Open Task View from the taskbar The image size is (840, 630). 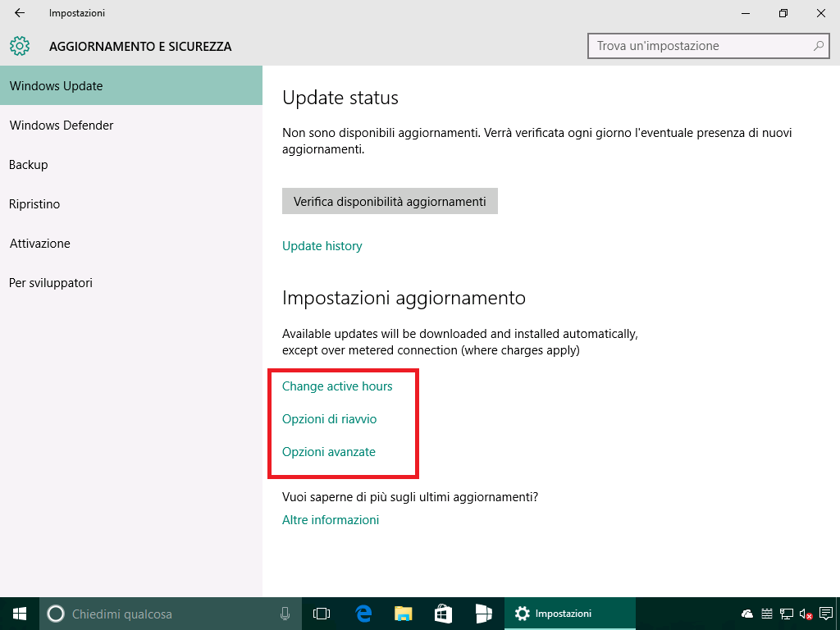pyautogui.click(x=322, y=614)
